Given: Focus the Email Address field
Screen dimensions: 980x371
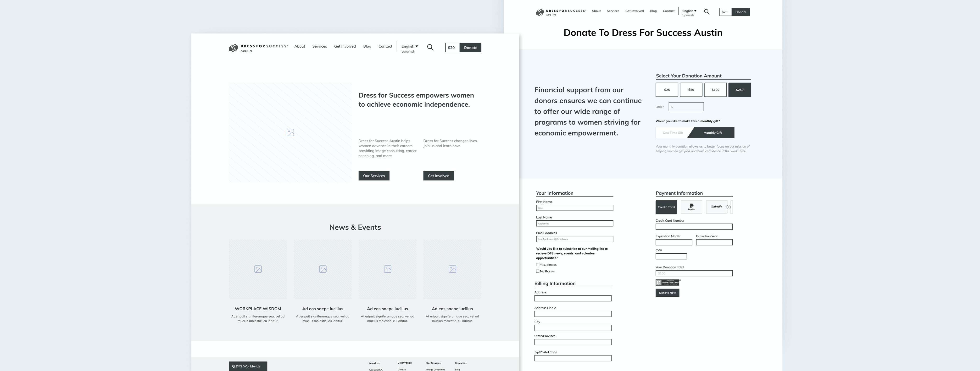Looking at the screenshot, I should tap(574, 239).
